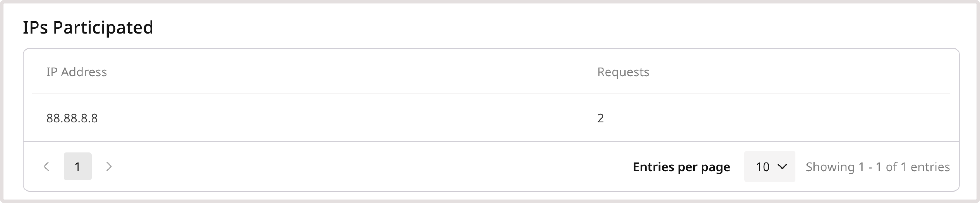980x203 pixels.
Task: Click the next page arrow
Action: (x=109, y=166)
